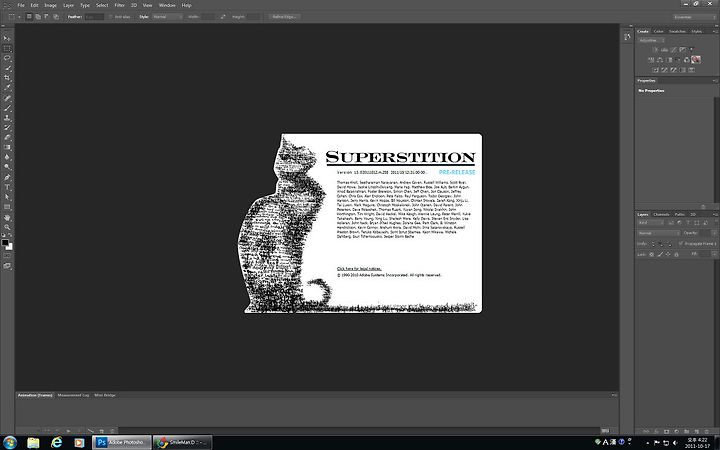The image size is (720, 450).
Task: Select the Gradient tool
Action: click(7, 147)
